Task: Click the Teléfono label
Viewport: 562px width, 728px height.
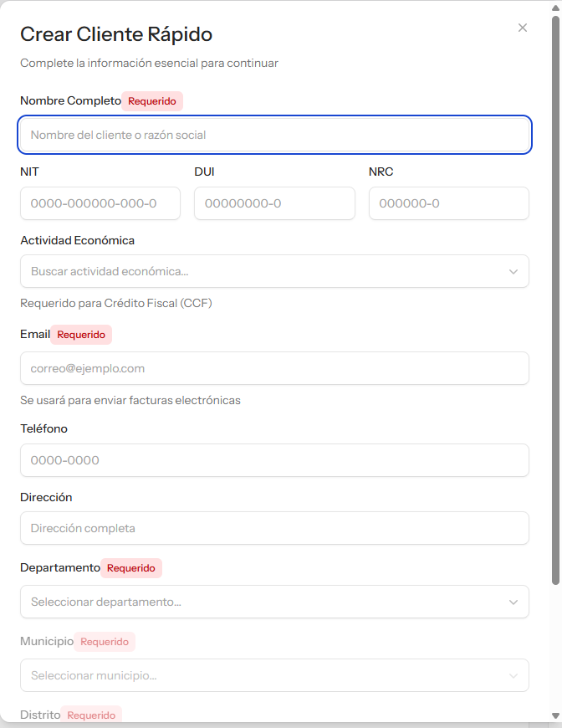Action: (43, 428)
